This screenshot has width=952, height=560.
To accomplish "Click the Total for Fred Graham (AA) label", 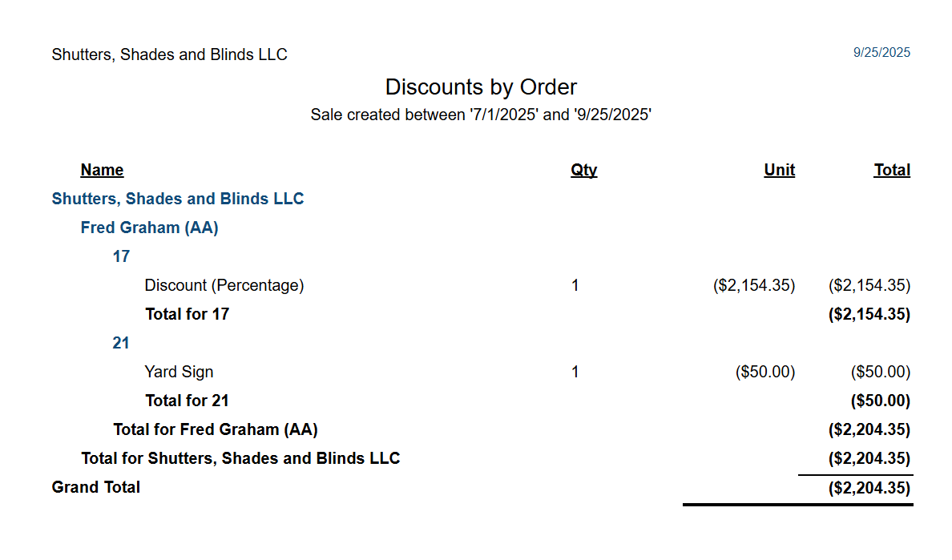I will 216,429.
